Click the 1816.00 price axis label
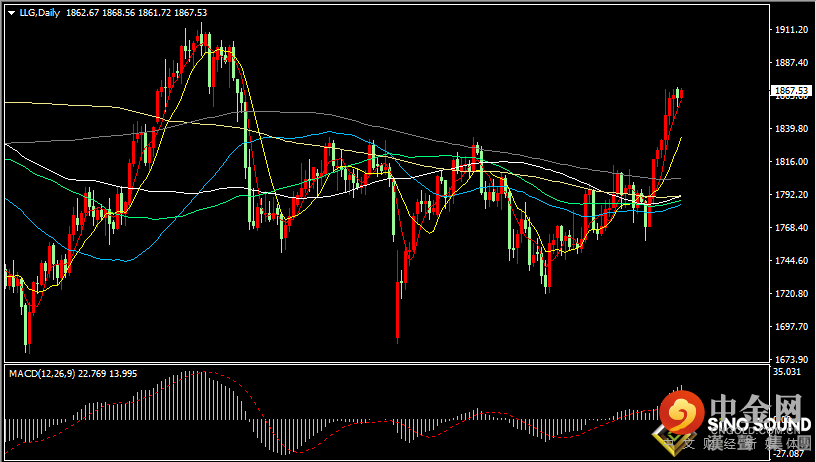816x462 pixels. click(791, 161)
